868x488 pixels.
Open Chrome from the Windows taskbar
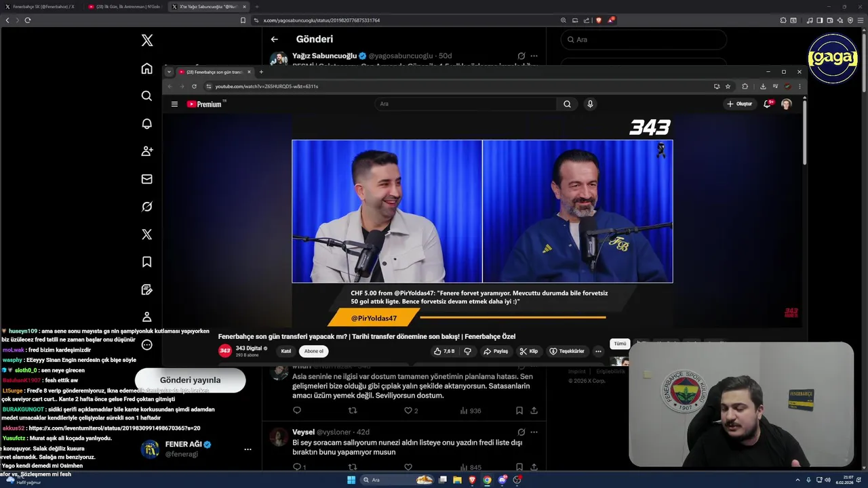(x=487, y=480)
